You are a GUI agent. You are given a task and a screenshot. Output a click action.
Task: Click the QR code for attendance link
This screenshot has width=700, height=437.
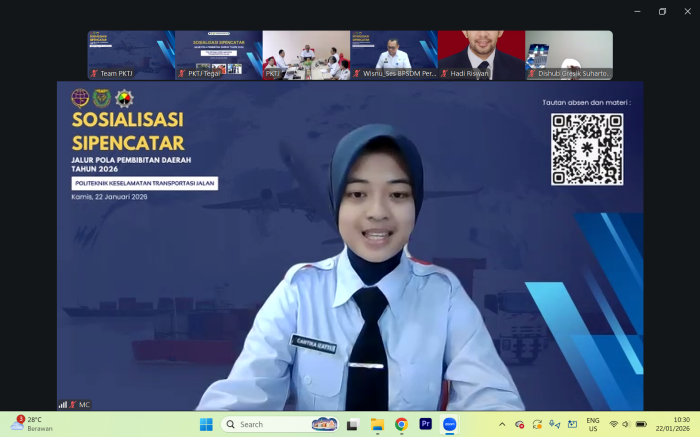click(587, 149)
